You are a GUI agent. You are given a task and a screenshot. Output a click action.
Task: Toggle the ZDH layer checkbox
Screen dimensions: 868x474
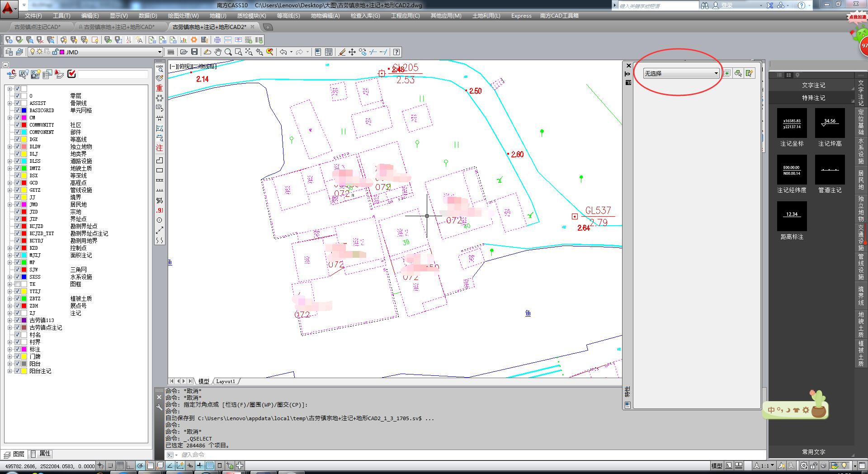coord(18,306)
